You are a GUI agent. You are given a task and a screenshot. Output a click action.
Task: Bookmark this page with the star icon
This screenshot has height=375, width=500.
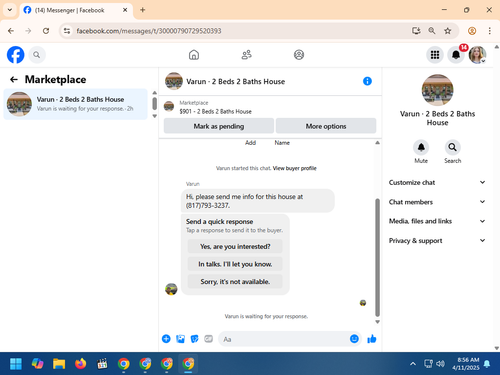click(x=448, y=31)
